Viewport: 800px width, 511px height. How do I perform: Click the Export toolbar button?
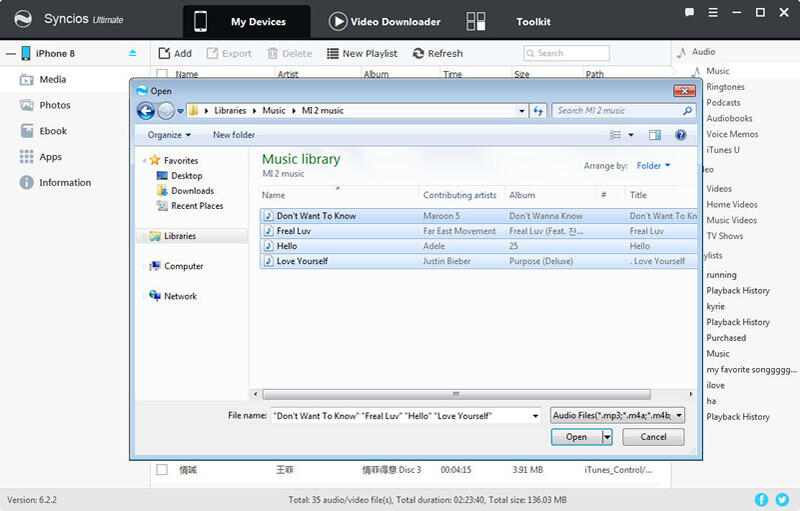[x=229, y=54]
